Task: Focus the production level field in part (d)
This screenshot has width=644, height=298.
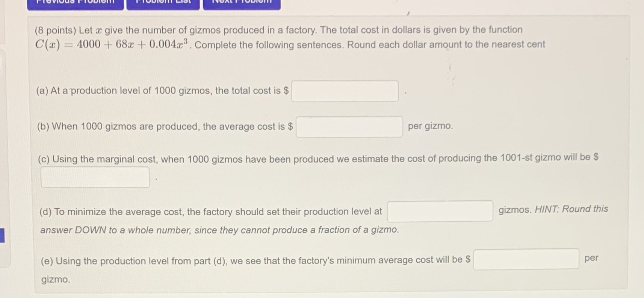Action: click(x=440, y=212)
